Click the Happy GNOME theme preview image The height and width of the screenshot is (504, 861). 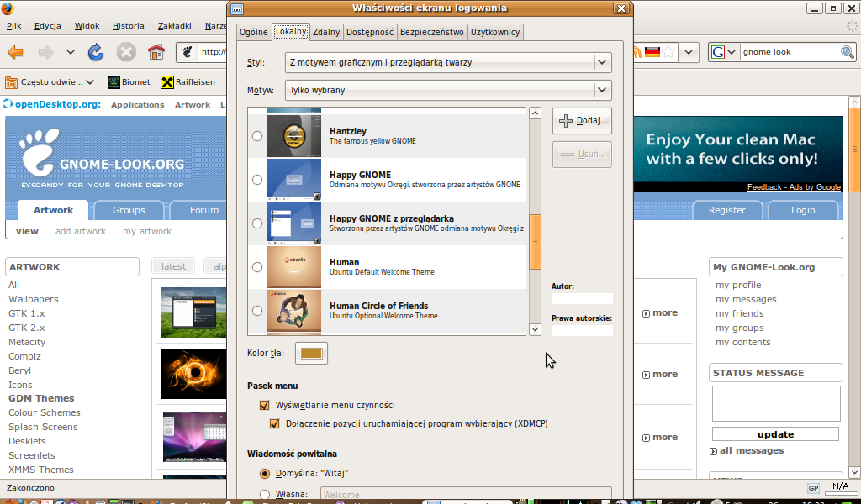[294, 179]
